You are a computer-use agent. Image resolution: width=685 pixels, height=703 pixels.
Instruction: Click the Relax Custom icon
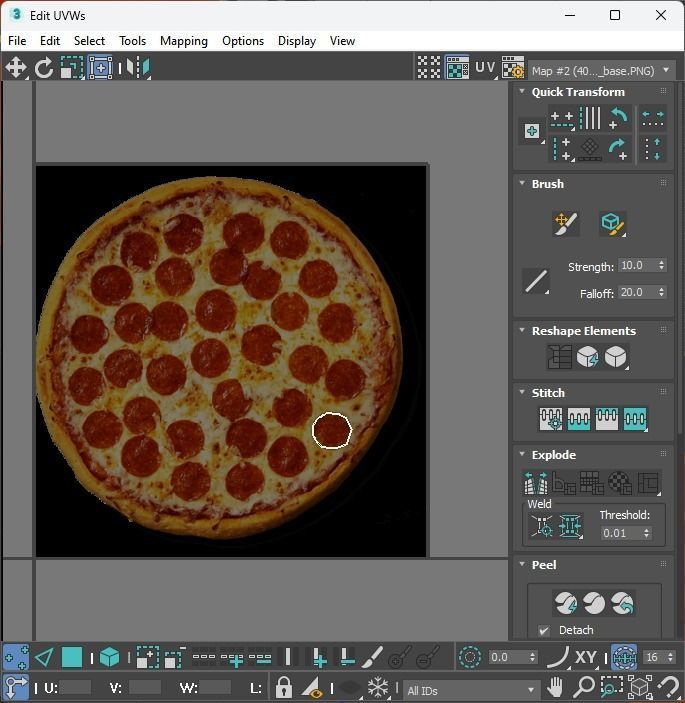(616, 357)
